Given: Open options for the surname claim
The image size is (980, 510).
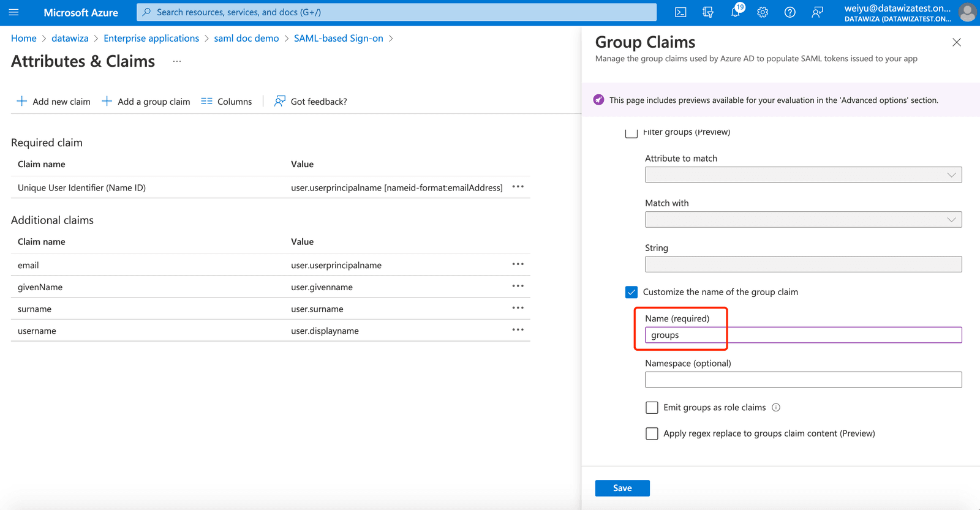Looking at the screenshot, I should tap(518, 308).
